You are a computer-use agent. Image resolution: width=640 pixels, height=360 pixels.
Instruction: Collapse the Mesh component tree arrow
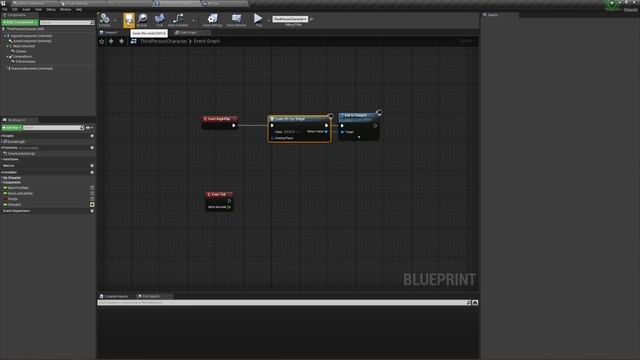8,46
